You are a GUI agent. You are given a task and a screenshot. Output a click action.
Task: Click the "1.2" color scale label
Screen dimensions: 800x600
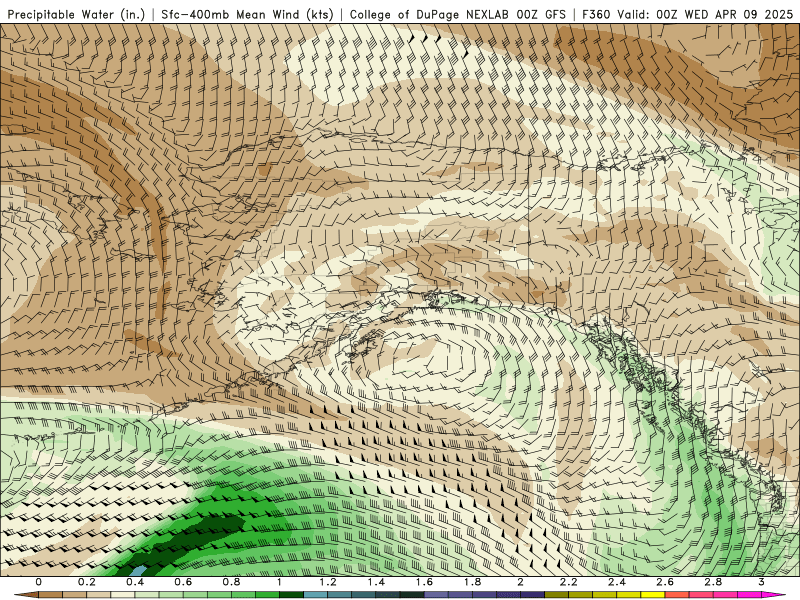pos(328,582)
